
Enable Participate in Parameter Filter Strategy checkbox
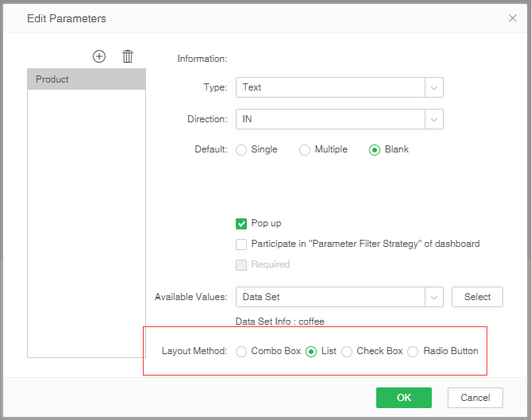241,245
